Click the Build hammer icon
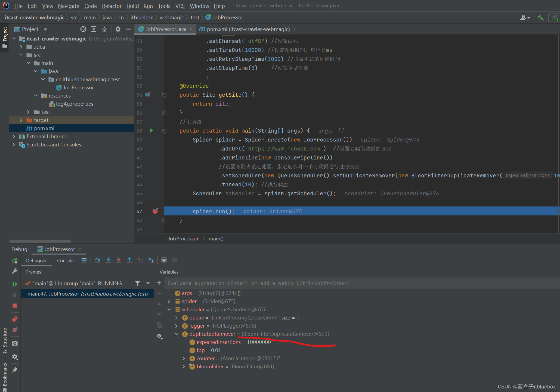This screenshot has height=392, width=560. tap(540, 18)
